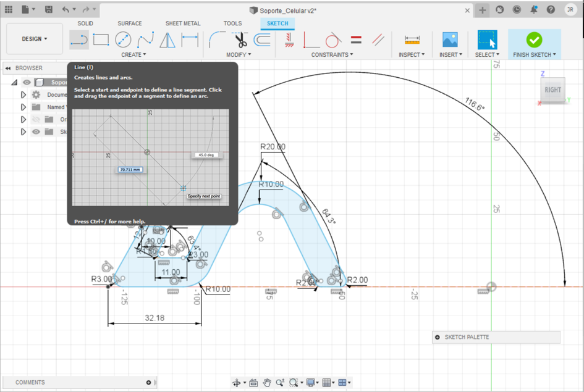Switch to the SKETCH tab
The image size is (584, 392).
pyautogui.click(x=277, y=23)
